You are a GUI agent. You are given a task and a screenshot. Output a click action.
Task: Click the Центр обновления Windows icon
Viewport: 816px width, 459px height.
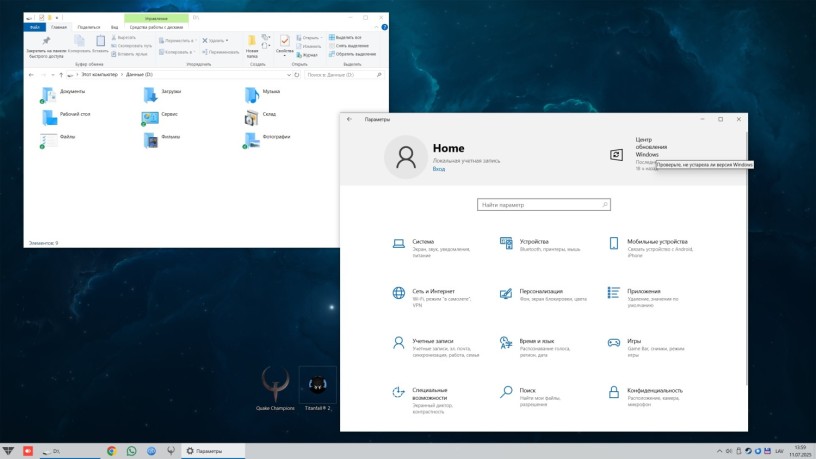coord(616,154)
